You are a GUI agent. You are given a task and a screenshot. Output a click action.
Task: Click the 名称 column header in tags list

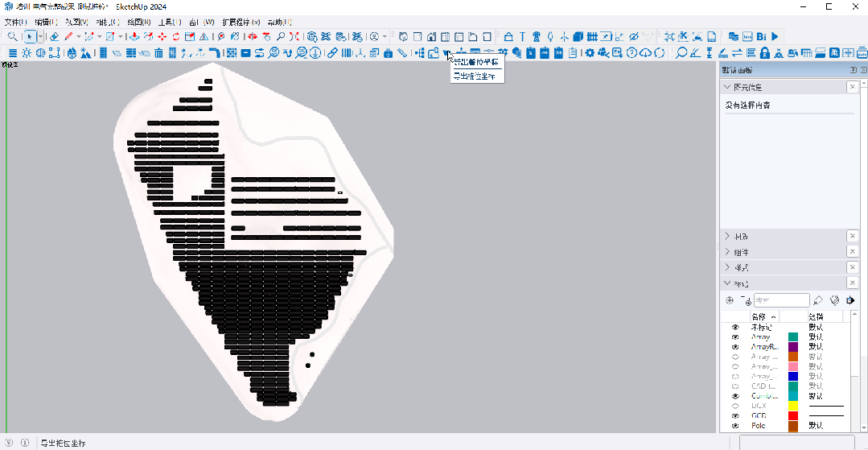pyautogui.click(x=760, y=316)
